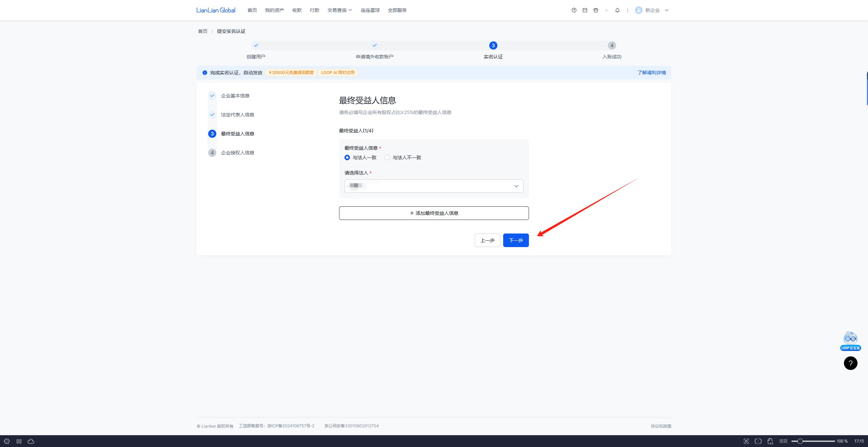Screen dimensions: 868x447
Task: Click the 提交实名认证 breadcrumb text
Action: [231, 31]
